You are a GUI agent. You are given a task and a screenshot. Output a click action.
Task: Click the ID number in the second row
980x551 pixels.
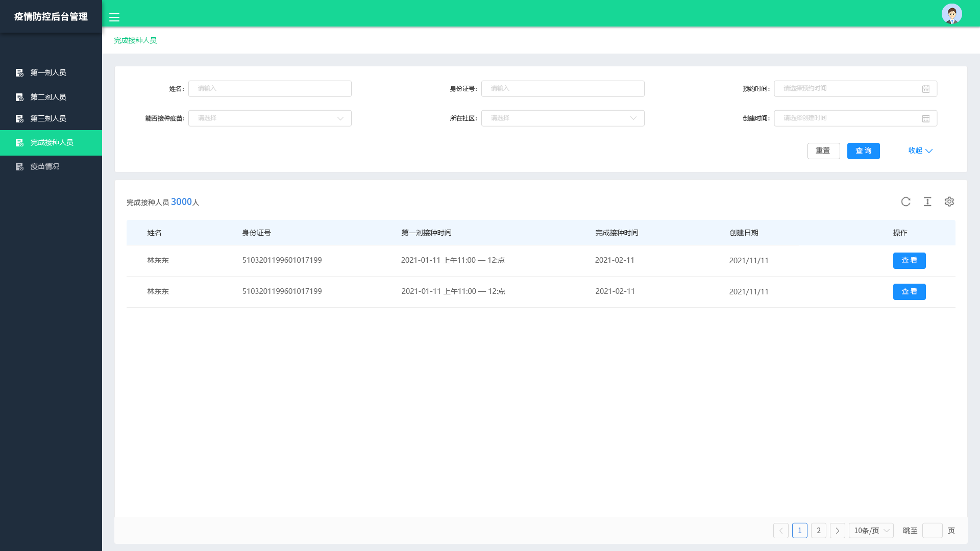click(x=282, y=291)
